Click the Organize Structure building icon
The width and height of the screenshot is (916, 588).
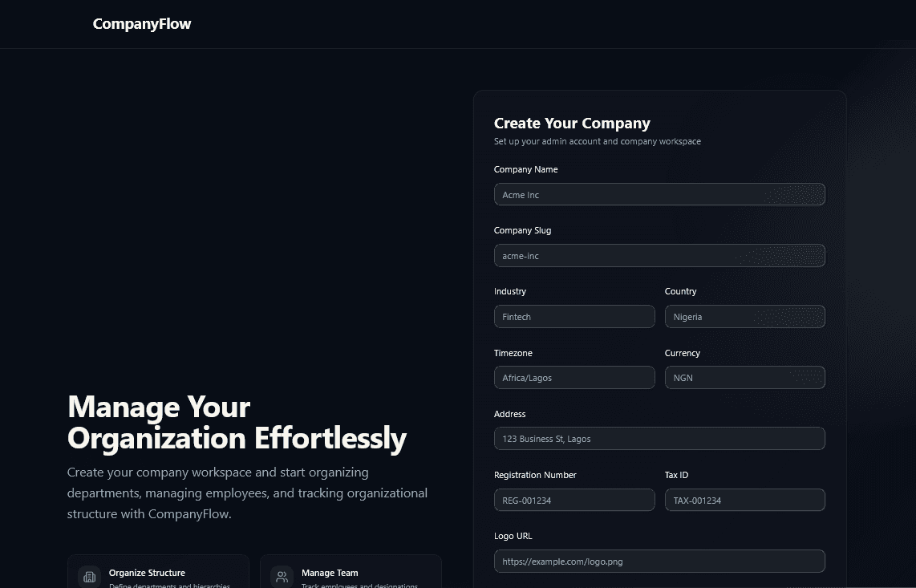tap(90, 577)
